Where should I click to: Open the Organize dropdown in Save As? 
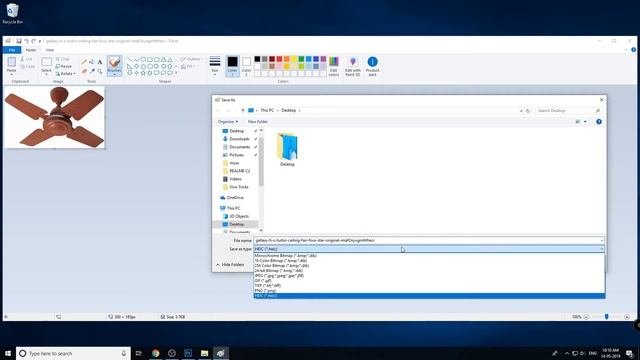[228, 122]
